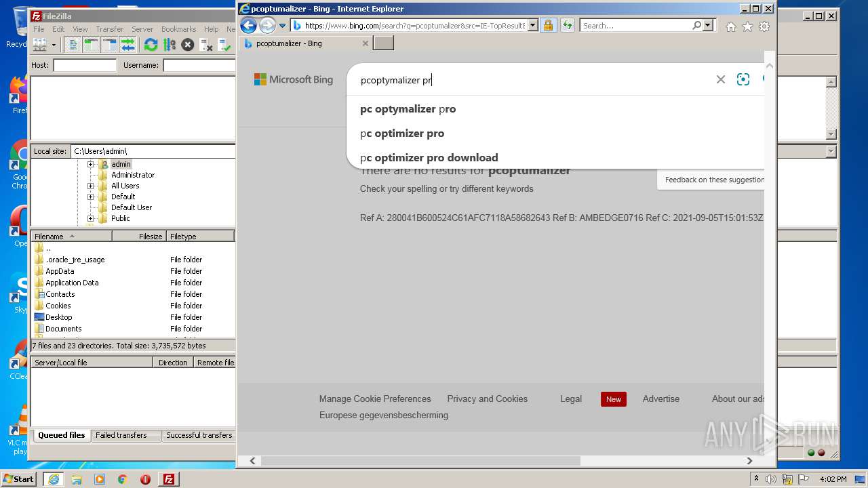Click the IE Search box
The width and height of the screenshot is (868, 488).
point(635,26)
